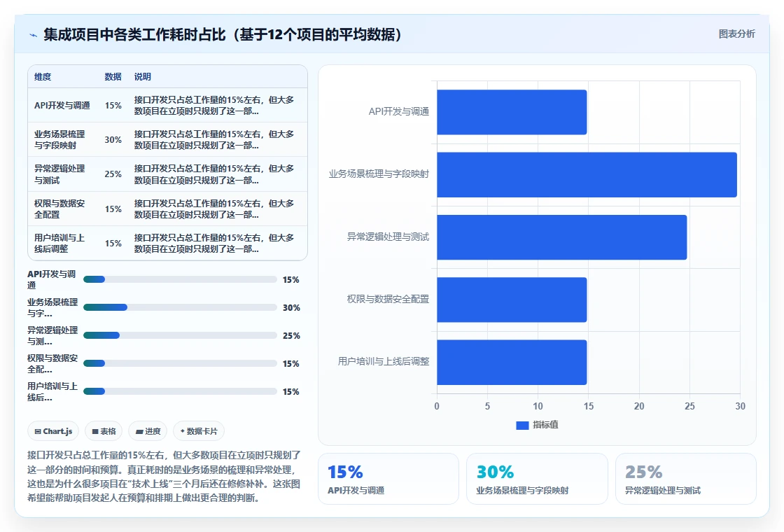Open the 25% 异常逻辑处理与测试 data card
The width and height of the screenshot is (784, 532).
pyautogui.click(x=686, y=479)
